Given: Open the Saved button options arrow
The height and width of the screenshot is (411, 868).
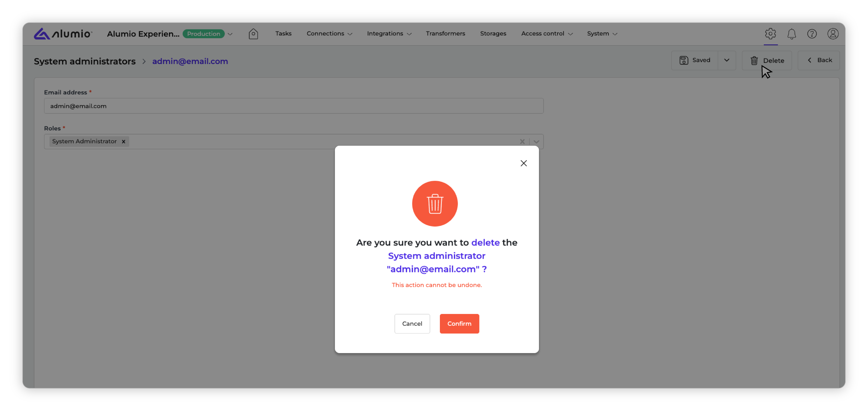Looking at the screenshot, I should coord(726,60).
